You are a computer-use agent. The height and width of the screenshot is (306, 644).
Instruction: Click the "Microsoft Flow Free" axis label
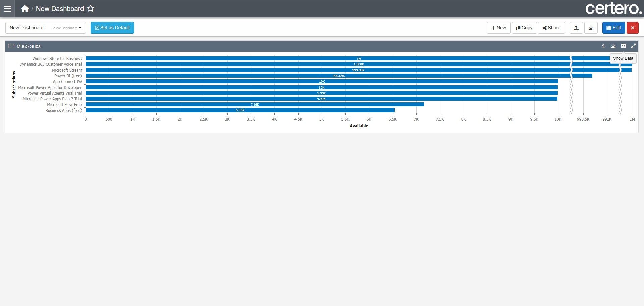coord(64,105)
